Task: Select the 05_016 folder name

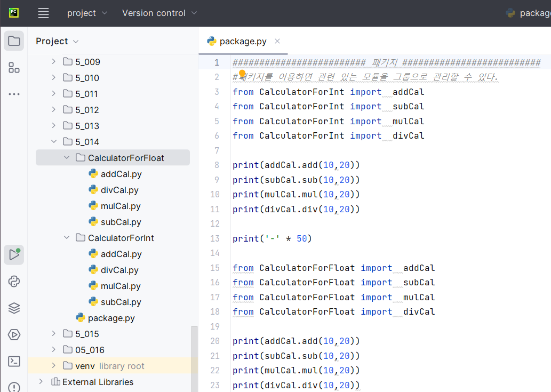Action: (90, 350)
